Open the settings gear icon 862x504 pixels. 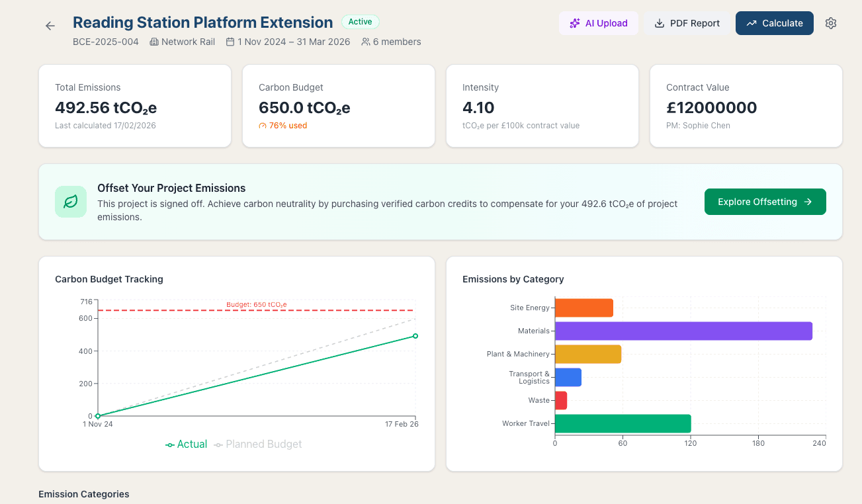tap(831, 23)
